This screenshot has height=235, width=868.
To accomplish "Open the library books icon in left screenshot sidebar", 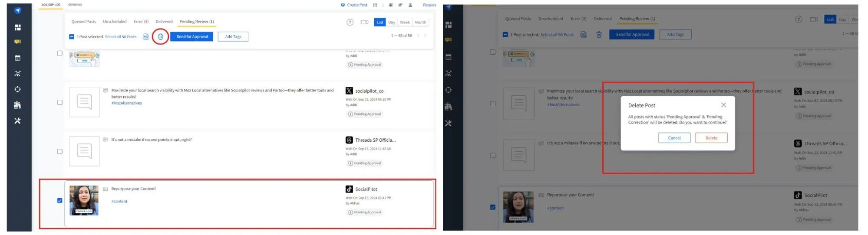I will (x=17, y=105).
